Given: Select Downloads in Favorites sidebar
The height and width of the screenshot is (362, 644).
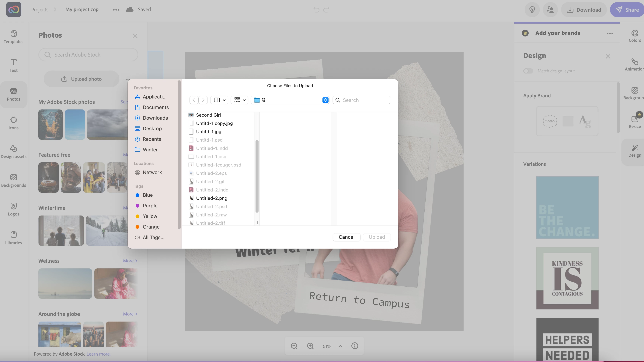Looking at the screenshot, I should [x=155, y=118].
